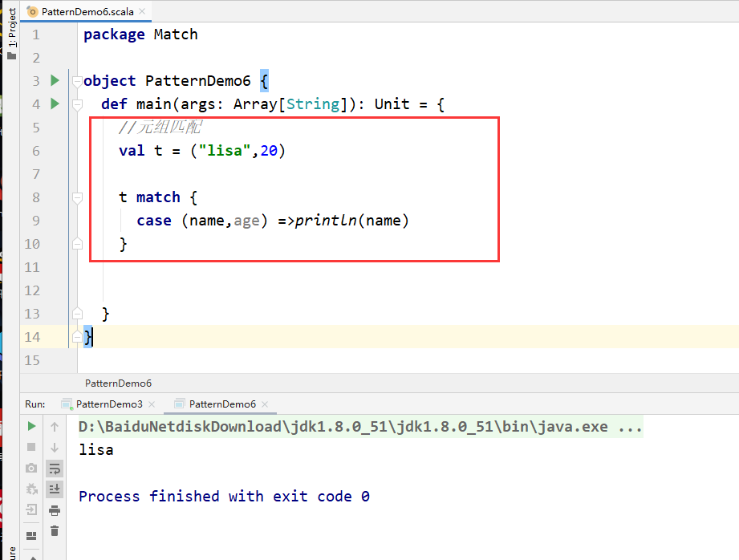
Task: Stop the running process in Run panel
Action: pyautogui.click(x=31, y=447)
